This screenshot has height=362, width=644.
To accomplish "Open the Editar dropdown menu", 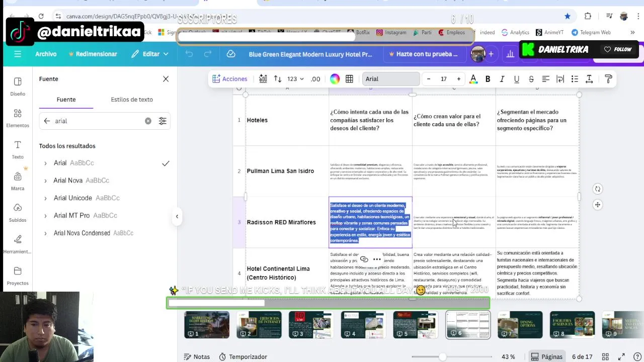I will [149, 54].
